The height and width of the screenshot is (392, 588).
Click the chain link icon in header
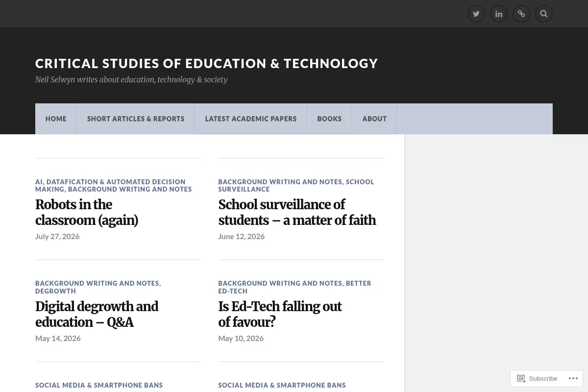[x=521, y=14]
